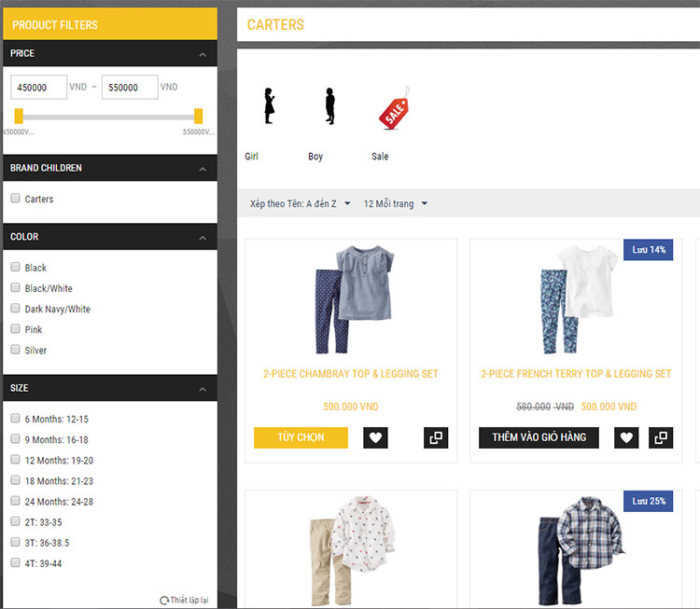Toggle size 4T: 39-44 checkbox
The width and height of the screenshot is (700, 609).
tap(15, 562)
